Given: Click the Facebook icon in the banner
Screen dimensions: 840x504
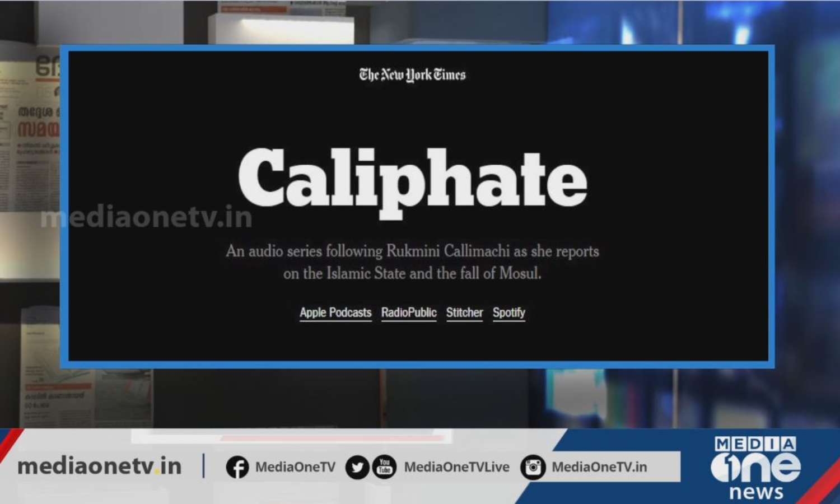Looking at the screenshot, I should pyautogui.click(x=237, y=467).
